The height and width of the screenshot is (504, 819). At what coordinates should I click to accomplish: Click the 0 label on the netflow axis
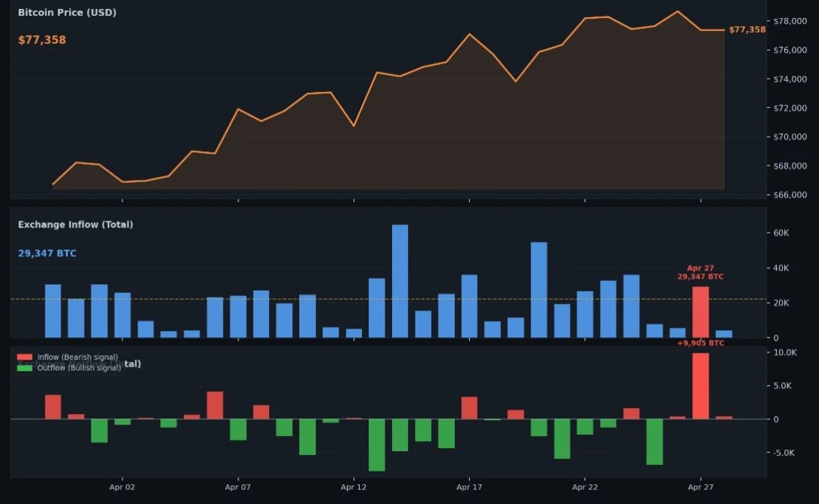776,419
